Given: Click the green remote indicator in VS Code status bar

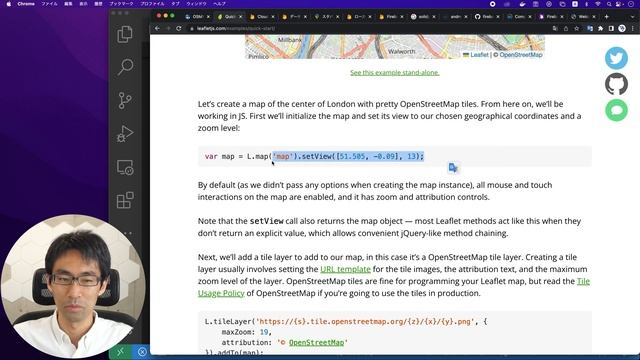Looking at the screenshot, I should (x=120, y=351).
